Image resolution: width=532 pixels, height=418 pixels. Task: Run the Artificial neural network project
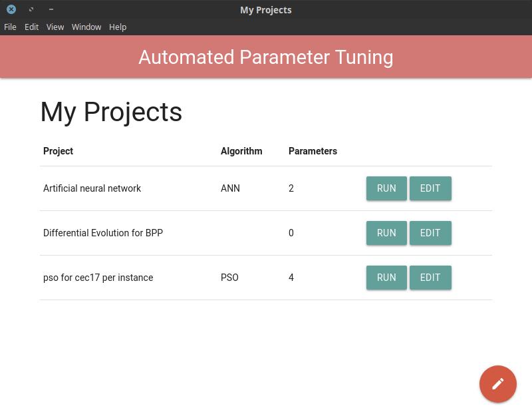tap(386, 188)
